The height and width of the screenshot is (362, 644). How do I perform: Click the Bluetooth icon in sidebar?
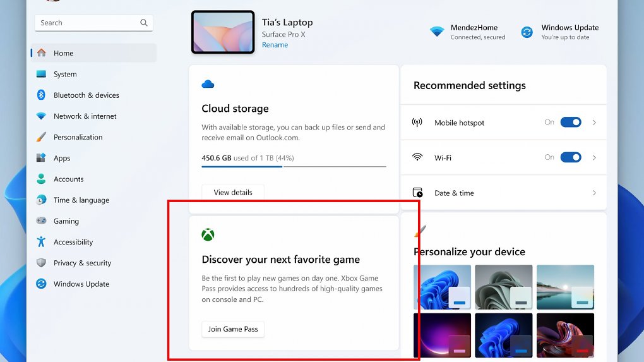41,95
